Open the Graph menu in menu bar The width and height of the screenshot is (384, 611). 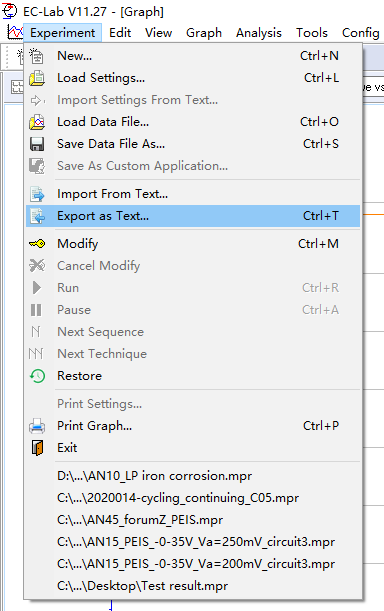click(204, 33)
